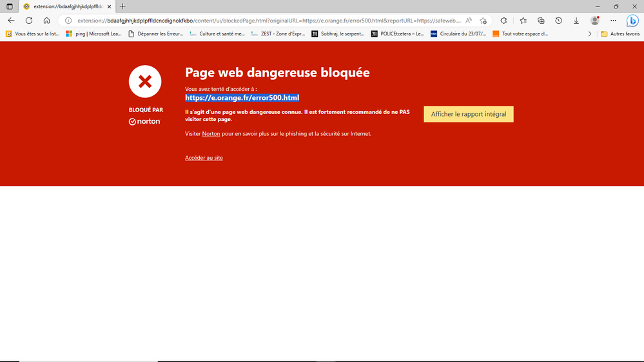Follow the Norton link in the warning text
Screen dimensions: 644x362
(x=211, y=134)
